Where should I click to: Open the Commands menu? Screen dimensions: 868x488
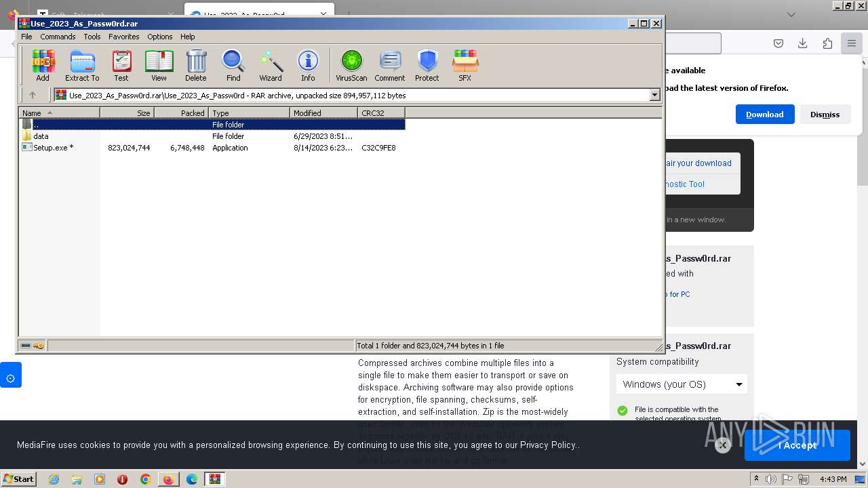click(x=58, y=37)
